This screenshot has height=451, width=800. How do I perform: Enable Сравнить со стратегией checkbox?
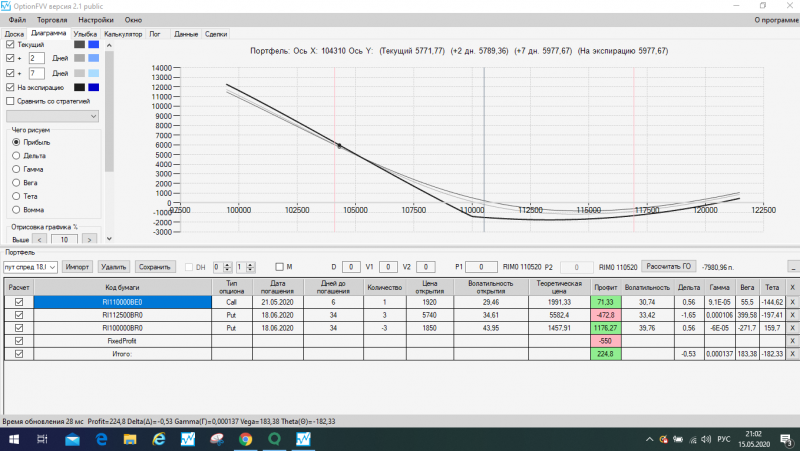[x=10, y=101]
